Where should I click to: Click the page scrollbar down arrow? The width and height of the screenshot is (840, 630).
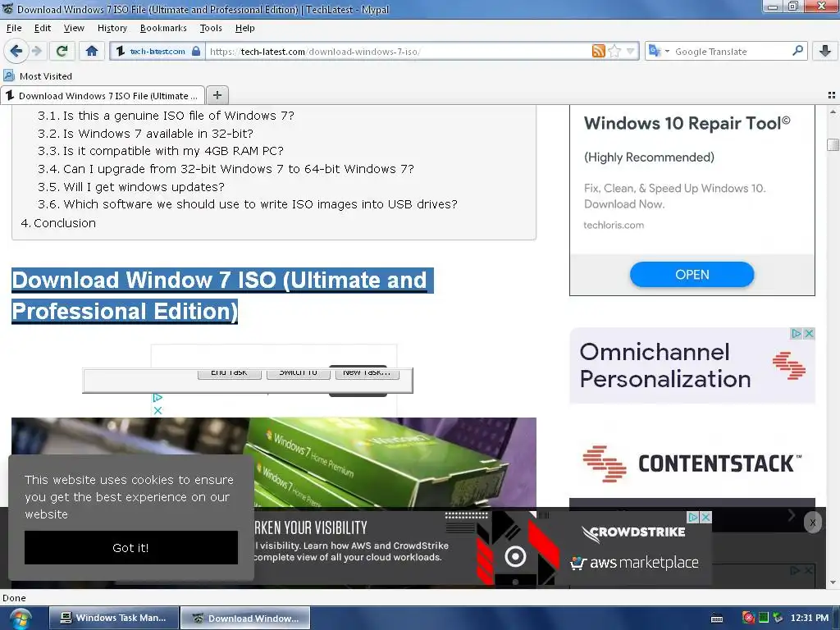click(x=833, y=582)
